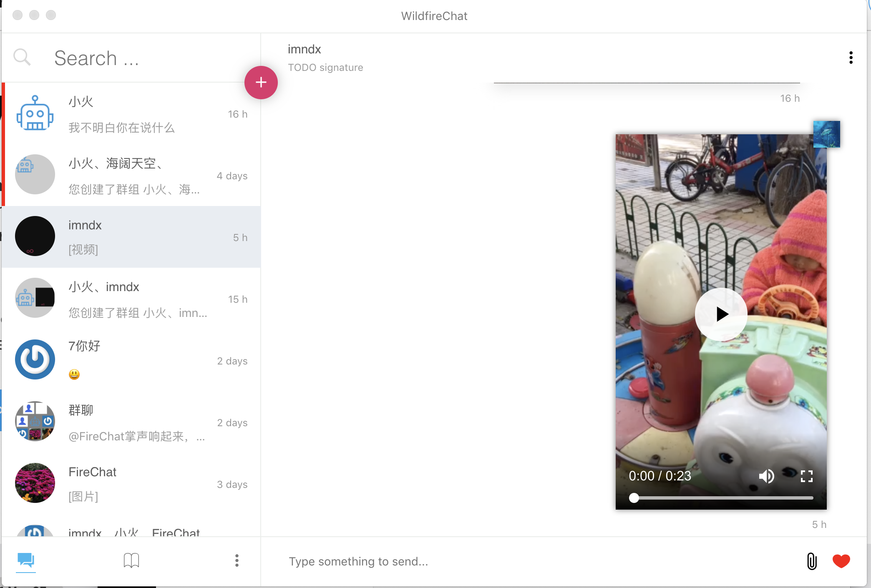Open the sidebar bottom three-dot menu
Viewport: 871px width, 588px height.
[x=237, y=560]
